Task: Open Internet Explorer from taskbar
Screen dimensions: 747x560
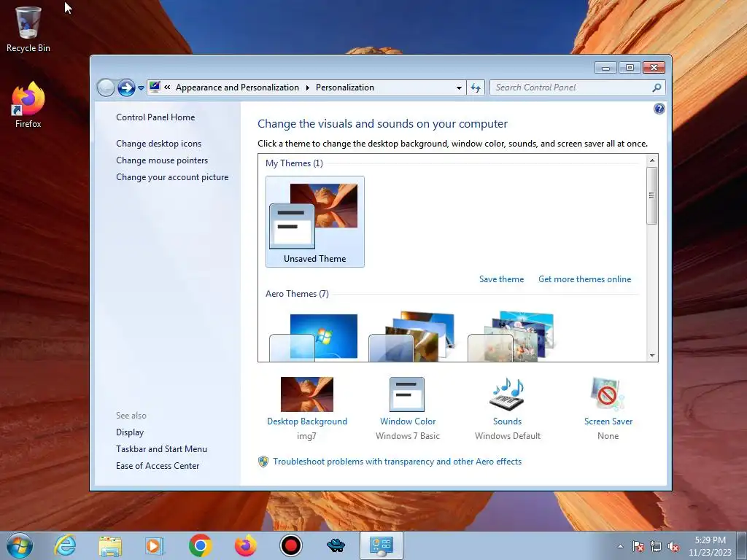Action: coord(65,545)
